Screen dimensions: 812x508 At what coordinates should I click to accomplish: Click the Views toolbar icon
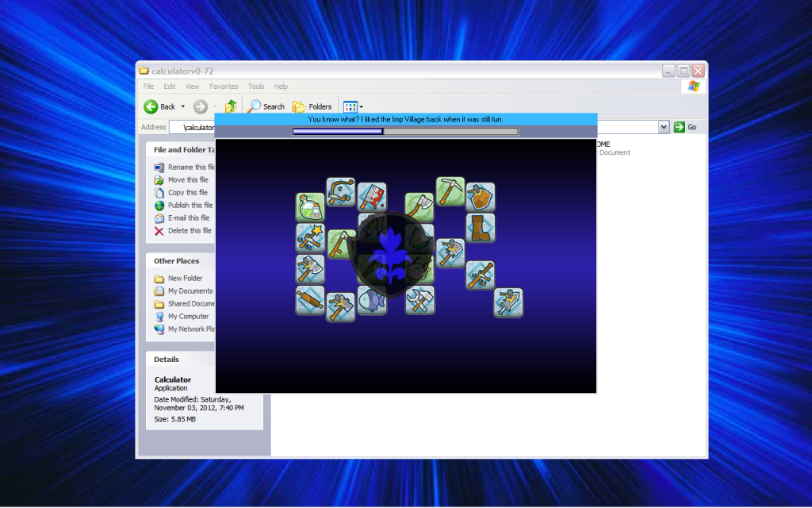pyautogui.click(x=350, y=107)
